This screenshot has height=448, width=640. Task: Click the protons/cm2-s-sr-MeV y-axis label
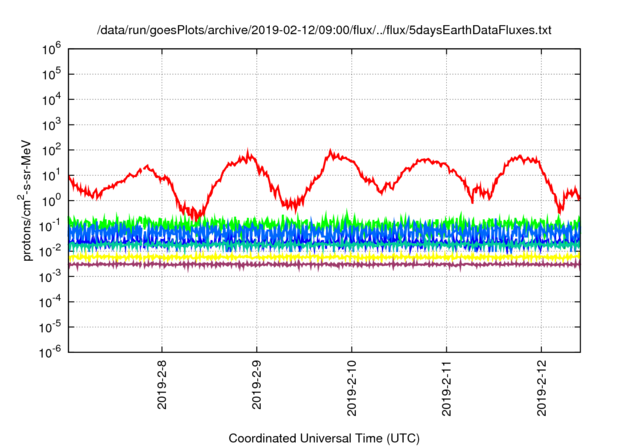click(x=26, y=200)
